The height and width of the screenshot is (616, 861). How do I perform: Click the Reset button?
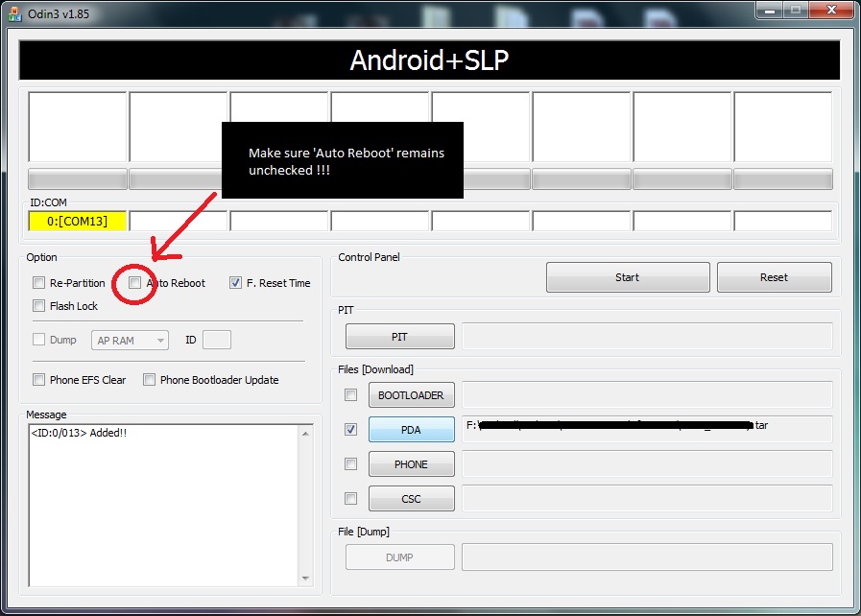[x=775, y=277]
